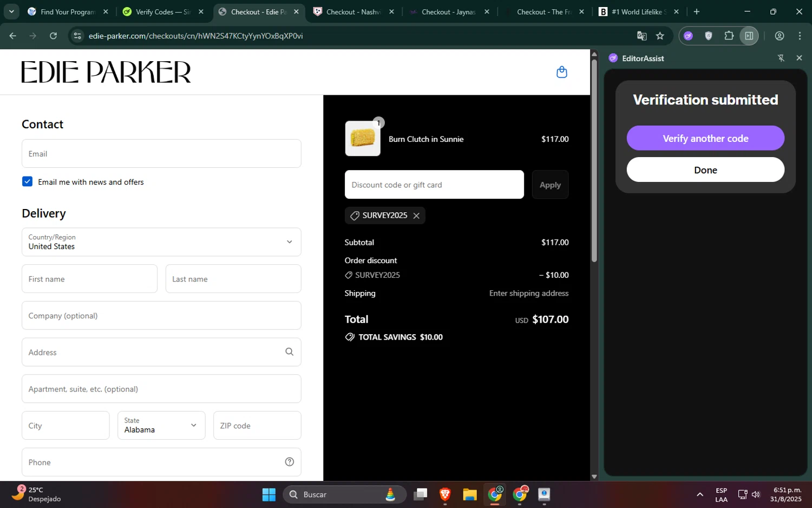
Task: Click the Last name field
Action: (233, 279)
